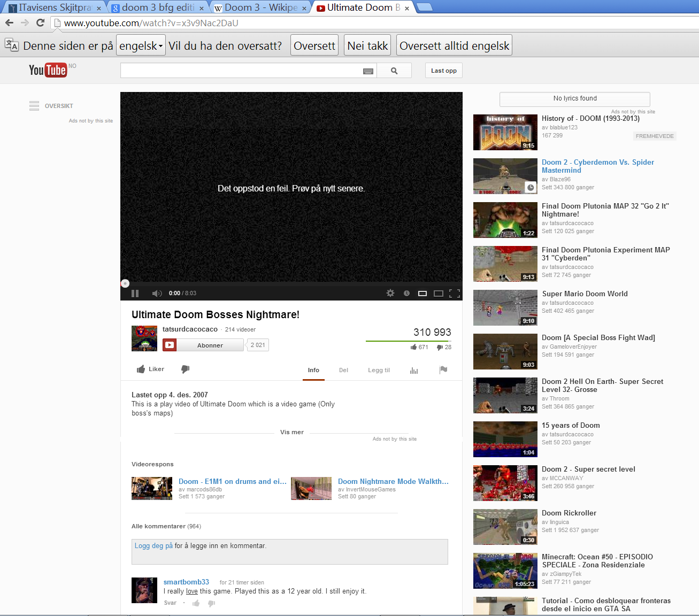Screen dimensions: 699x616
Task: Select the Legg til tab
Action: point(379,370)
